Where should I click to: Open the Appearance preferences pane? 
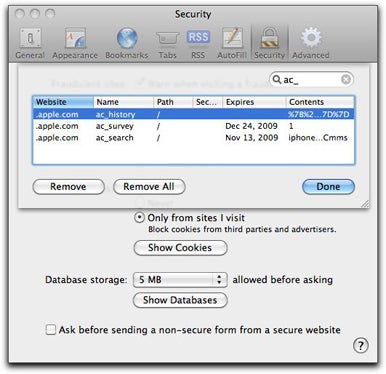[x=75, y=44]
